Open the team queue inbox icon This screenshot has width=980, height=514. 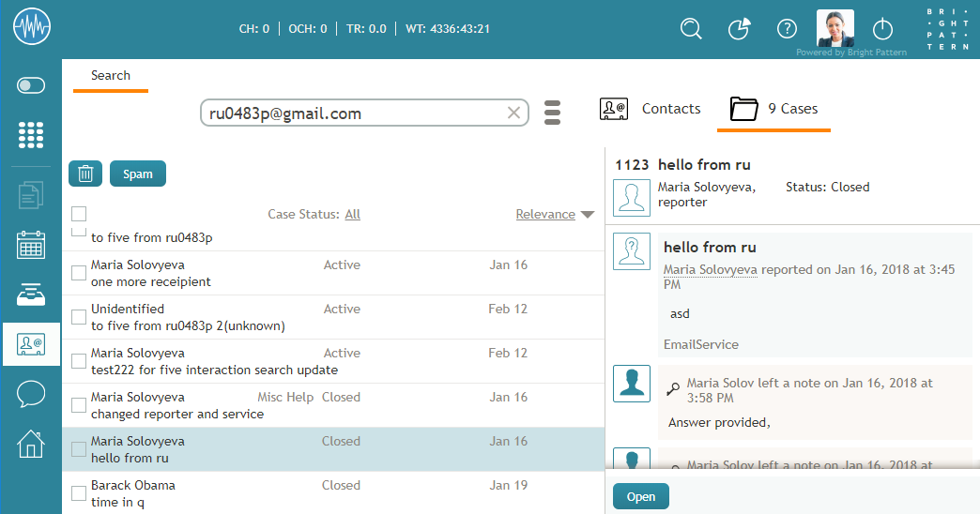(x=31, y=295)
